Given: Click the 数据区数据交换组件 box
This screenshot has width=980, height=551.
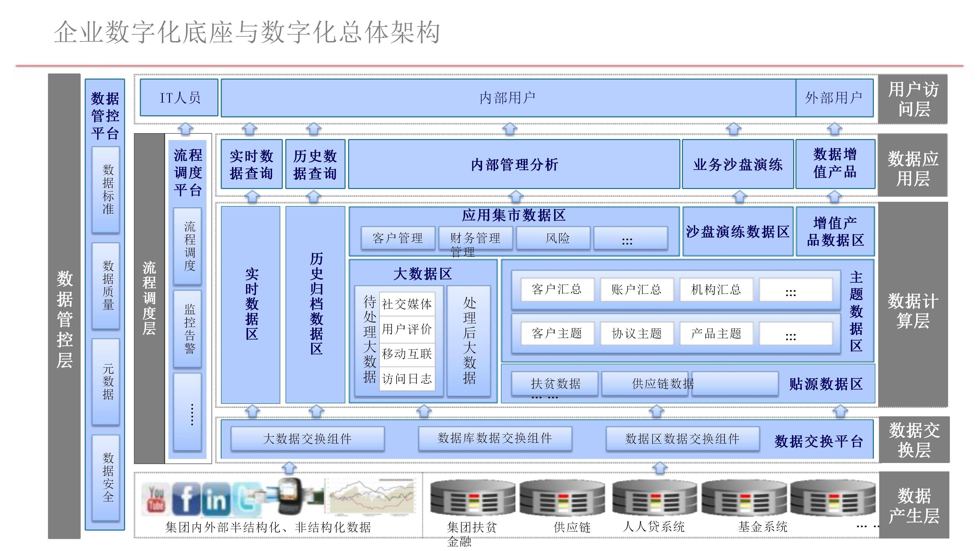Looking at the screenshot, I should (682, 439).
